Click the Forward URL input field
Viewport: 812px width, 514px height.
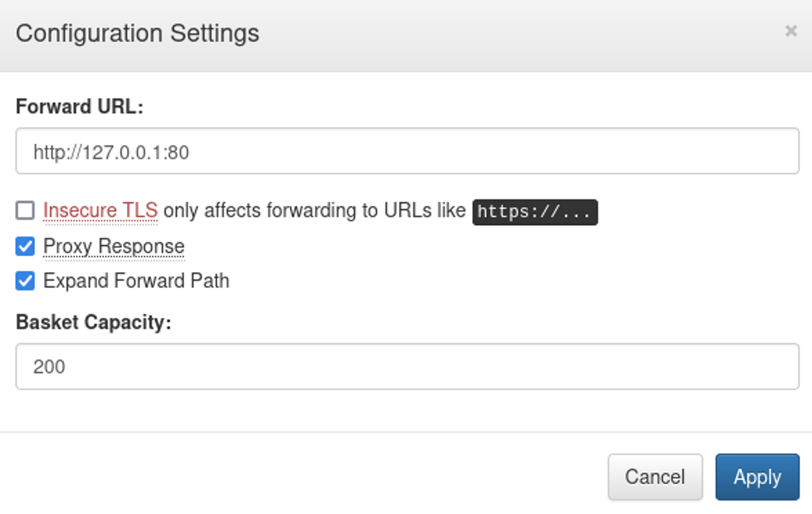[407, 151]
